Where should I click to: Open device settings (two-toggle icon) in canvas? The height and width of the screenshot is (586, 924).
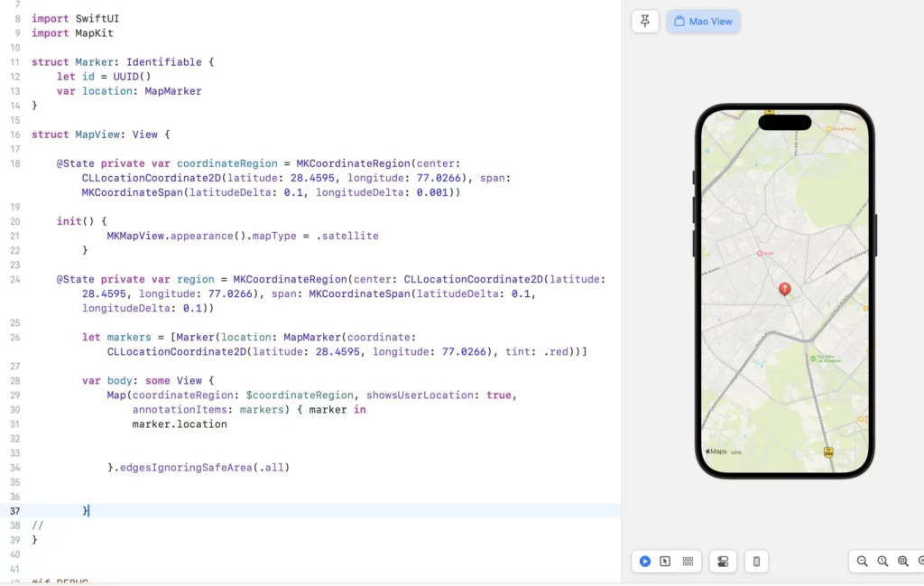723,562
